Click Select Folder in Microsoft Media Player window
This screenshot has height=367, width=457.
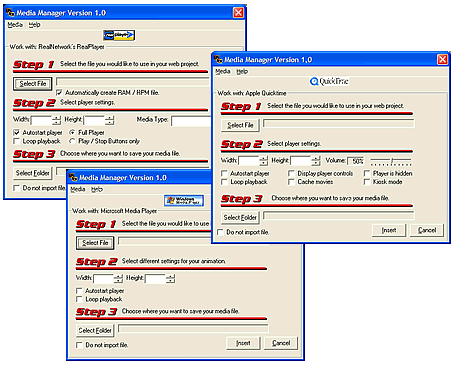pos(95,330)
